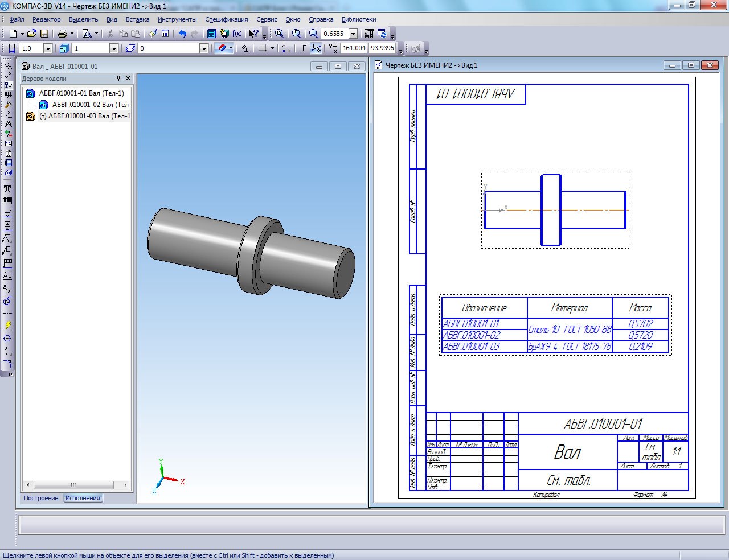Create a new document with the New icon

(13, 34)
